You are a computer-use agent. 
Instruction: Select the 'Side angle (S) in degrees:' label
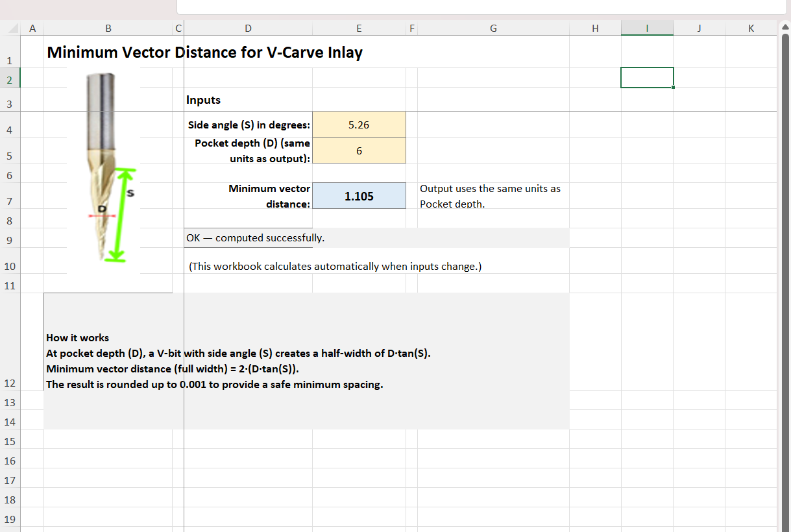pyautogui.click(x=248, y=125)
